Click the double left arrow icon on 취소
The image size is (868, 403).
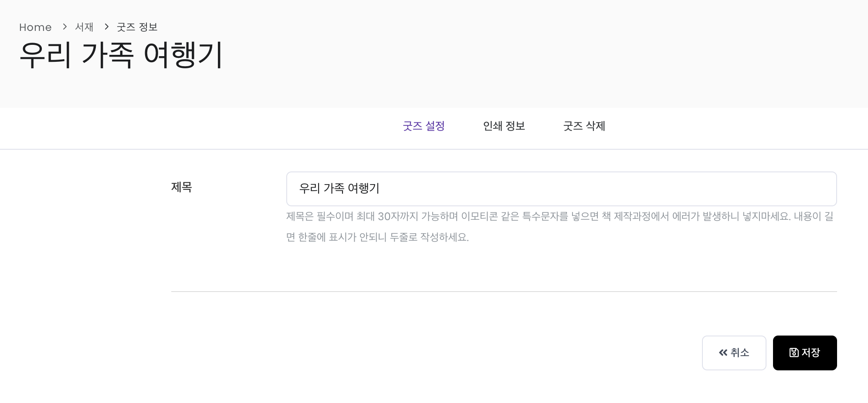coord(723,353)
